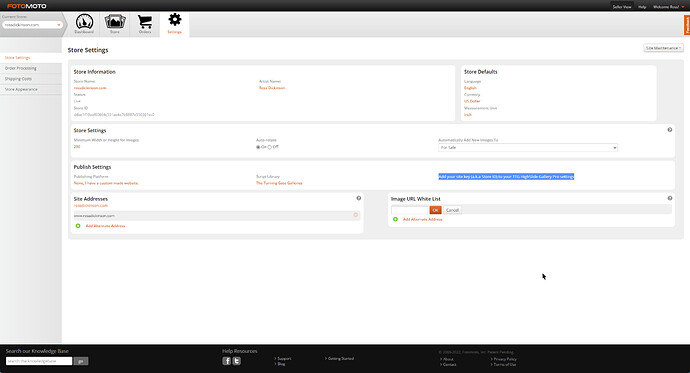This screenshot has height=373, width=690.
Task: Click rossdickinson.com link under Site Addresses
Action: coord(91,205)
